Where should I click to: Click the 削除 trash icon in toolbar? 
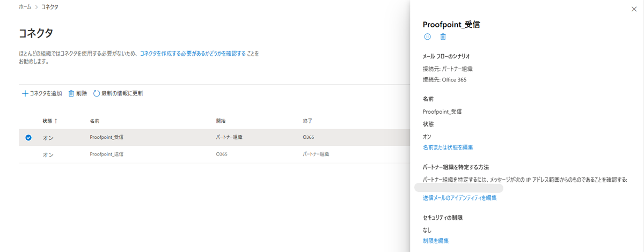[x=71, y=93]
